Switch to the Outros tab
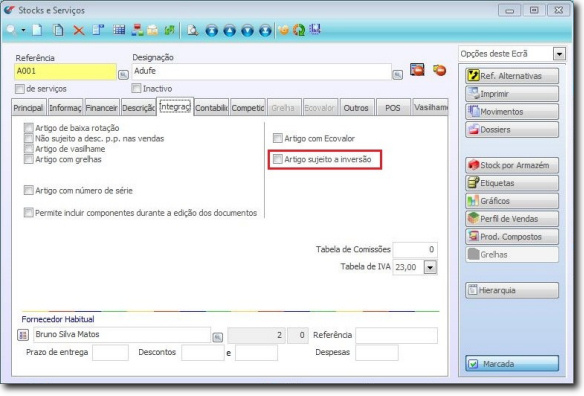Viewport: 584px width, 396px height. [356, 108]
